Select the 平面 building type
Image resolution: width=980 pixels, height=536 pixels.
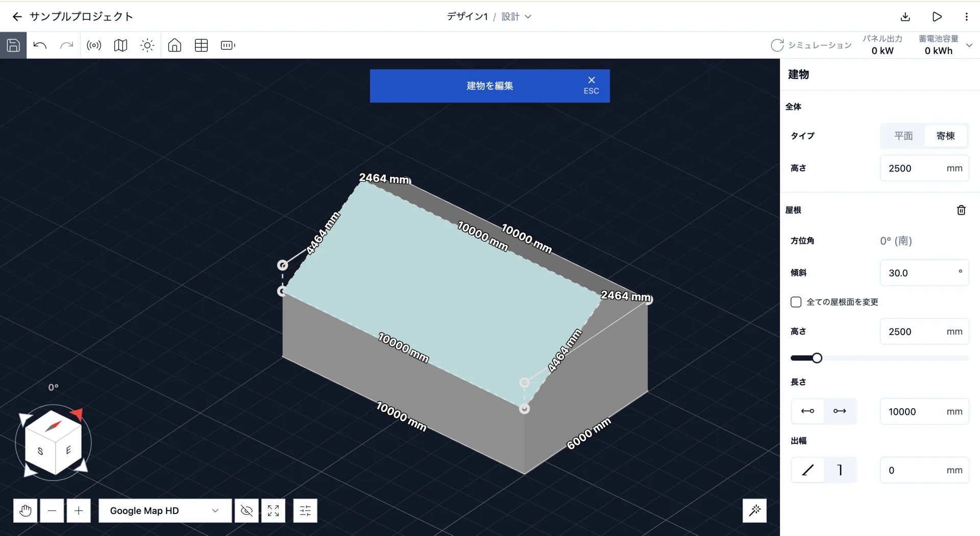tap(903, 136)
